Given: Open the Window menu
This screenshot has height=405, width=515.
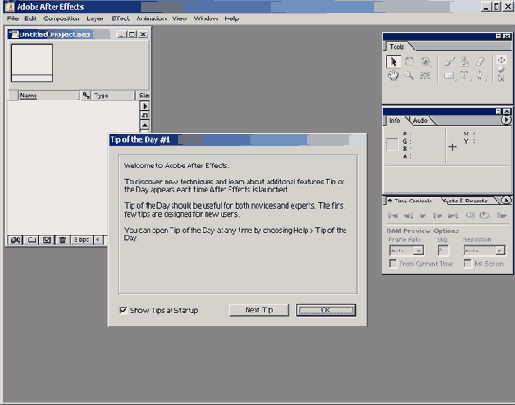Looking at the screenshot, I should click(206, 19).
